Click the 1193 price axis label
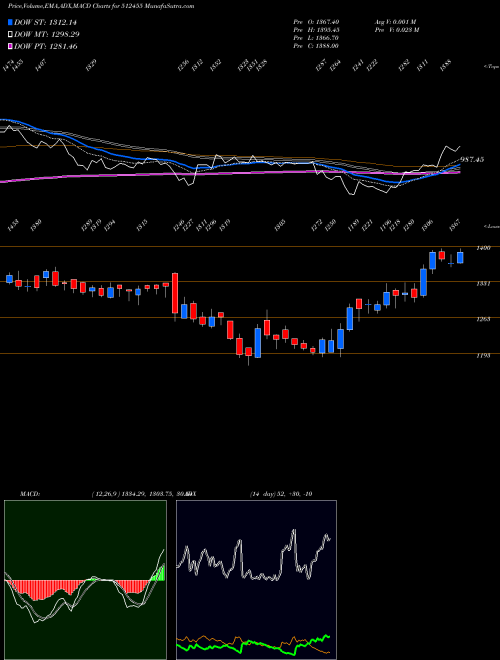The image size is (500, 660). click(483, 356)
